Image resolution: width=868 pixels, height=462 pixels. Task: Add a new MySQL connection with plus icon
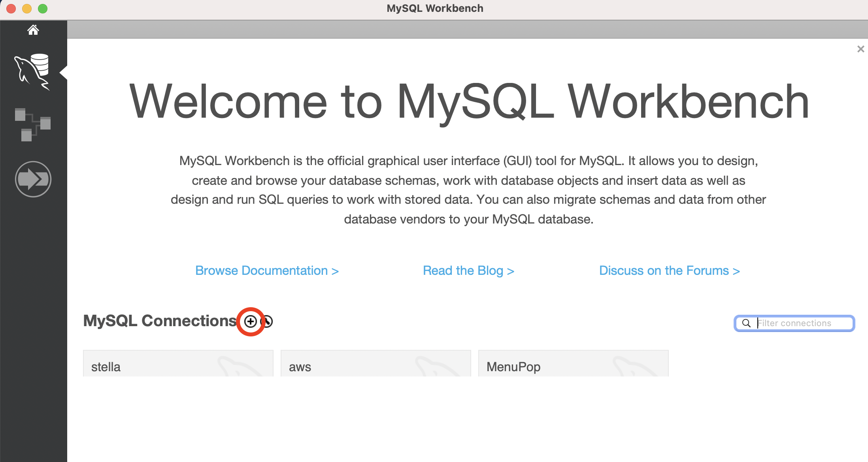tap(251, 321)
